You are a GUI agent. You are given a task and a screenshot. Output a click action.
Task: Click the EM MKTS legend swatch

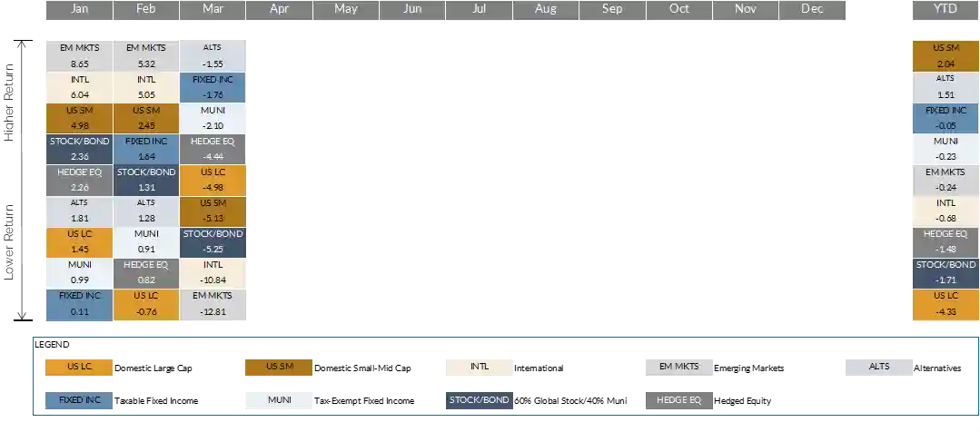[x=678, y=368]
